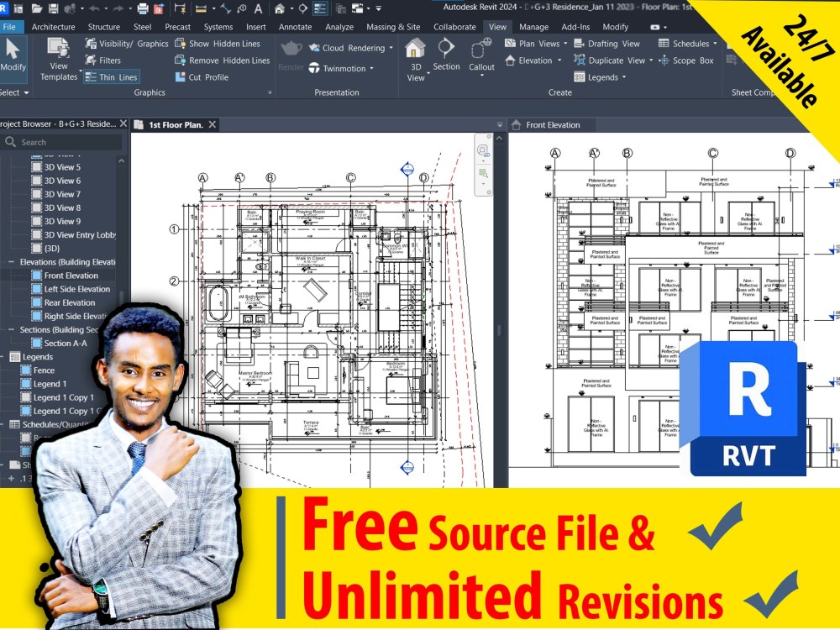
Task: Expand the Duplicate View dropdown
Action: point(652,60)
